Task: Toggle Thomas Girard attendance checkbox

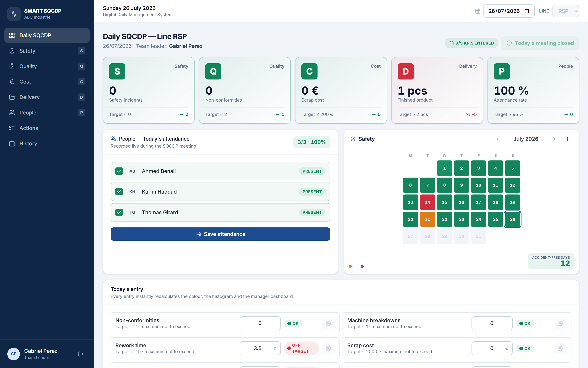Action: point(119,212)
